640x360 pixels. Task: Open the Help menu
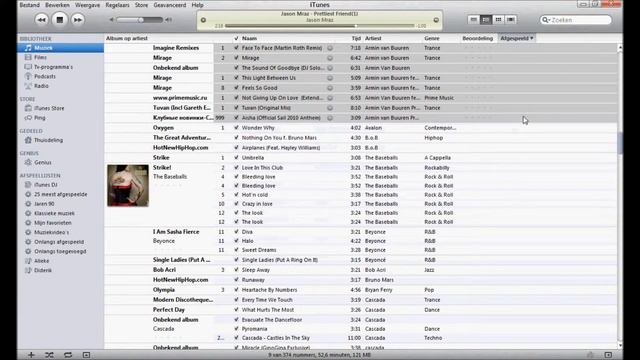tap(198, 5)
